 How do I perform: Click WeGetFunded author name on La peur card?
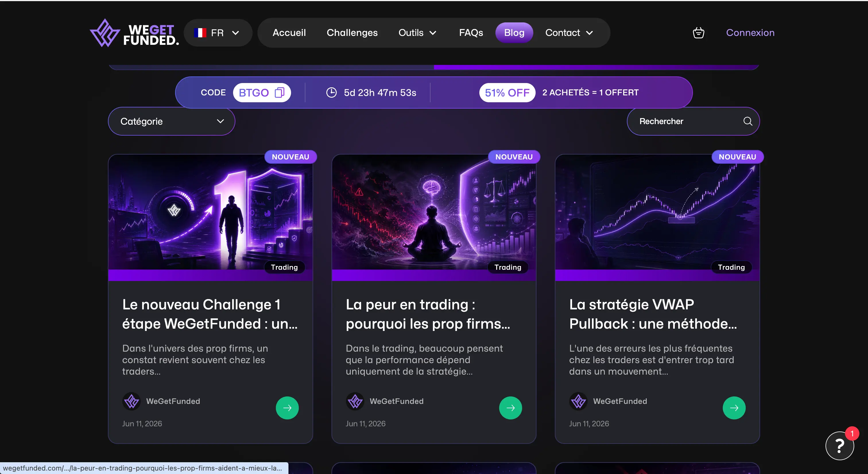click(397, 401)
